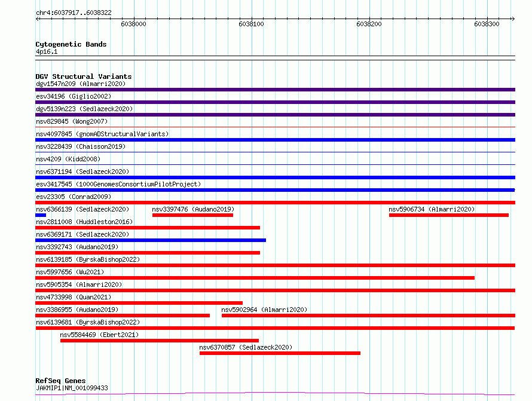The height and width of the screenshot is (401, 532).
Task: Open variant dgv5139n223 (Sedlazeck2020) label
Action: [x=84, y=109]
